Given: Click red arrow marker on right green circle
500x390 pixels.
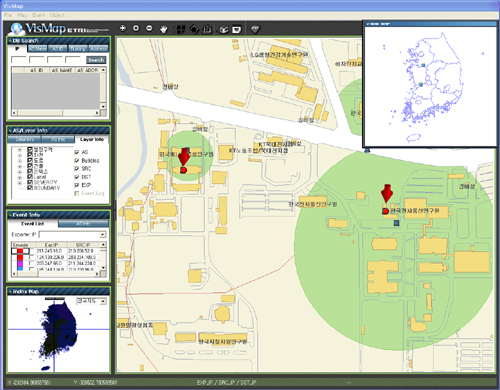Looking at the screenshot, I should point(387,193).
